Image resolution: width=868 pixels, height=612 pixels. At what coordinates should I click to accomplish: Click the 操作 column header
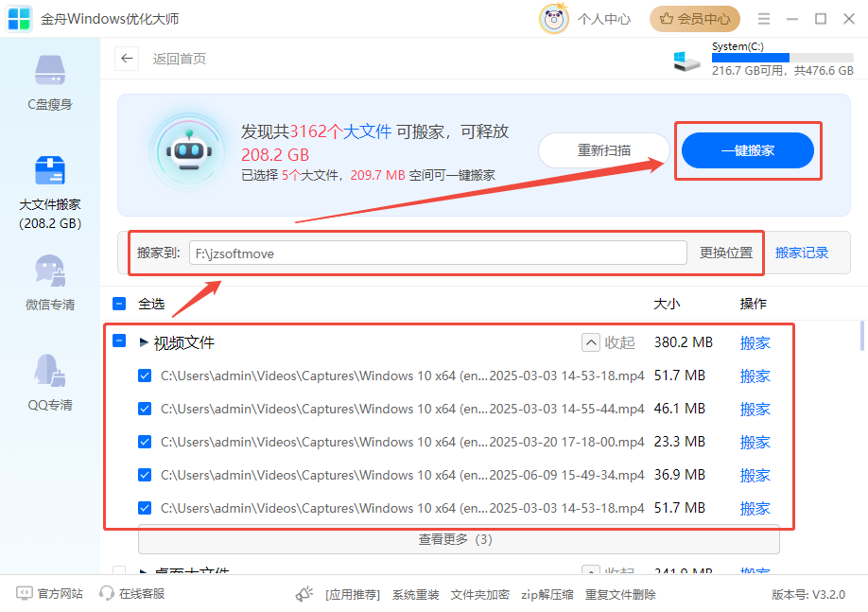[754, 304]
